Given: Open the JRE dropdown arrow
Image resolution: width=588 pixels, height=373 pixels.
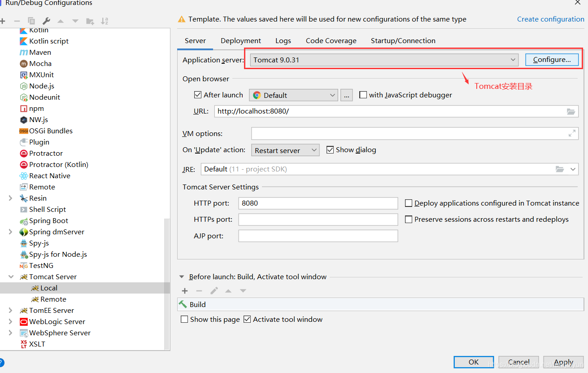Looking at the screenshot, I should pos(573,169).
